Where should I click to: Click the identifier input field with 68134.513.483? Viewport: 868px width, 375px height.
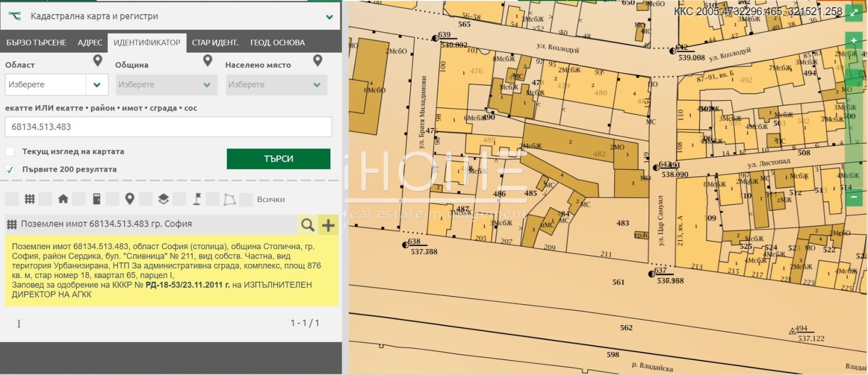pos(168,127)
